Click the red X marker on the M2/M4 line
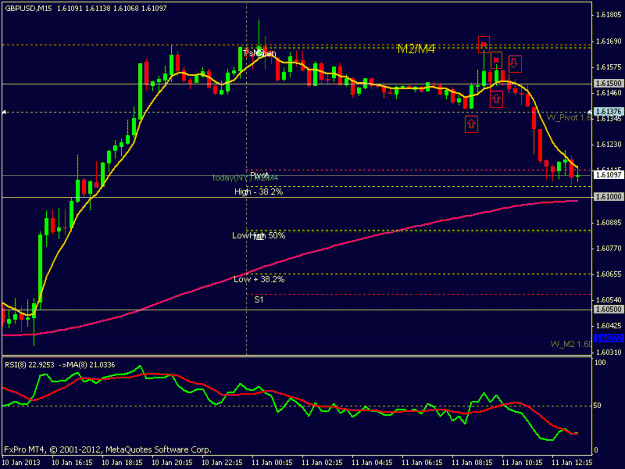The image size is (625, 469). (484, 45)
